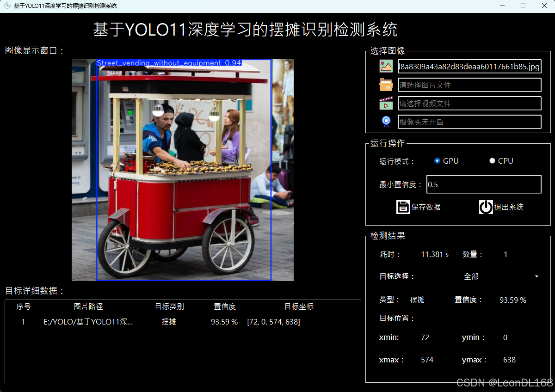Viewport: 555px width, 392px height.
Task: Click the detected street cart image
Action: coord(183,170)
